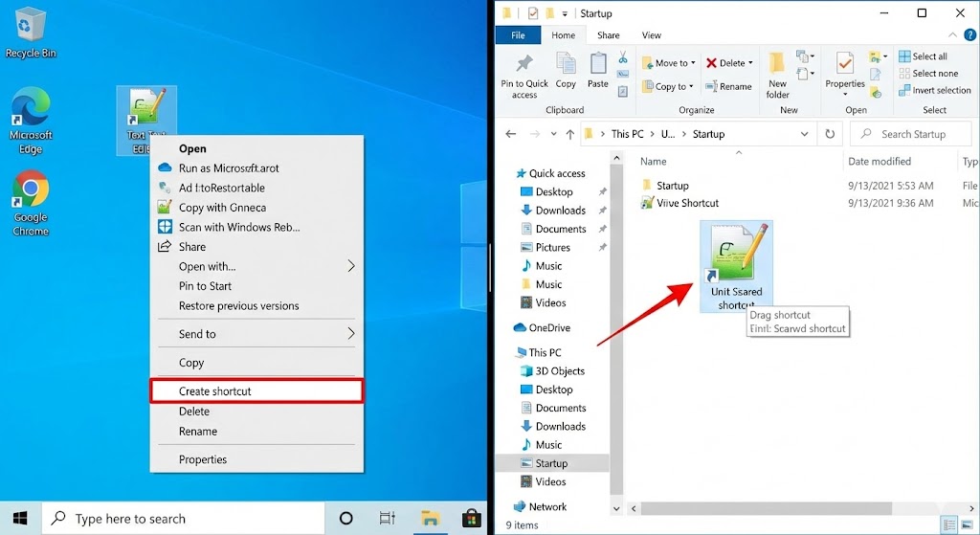Click the Refresh button next to address bar
The height and width of the screenshot is (535, 980).
830,134
